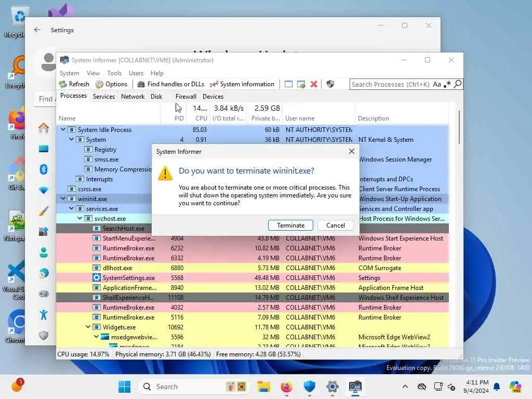Screen dimensions: 532x399
Task: Select ApplicationFrameHost process row
Action: click(252, 287)
